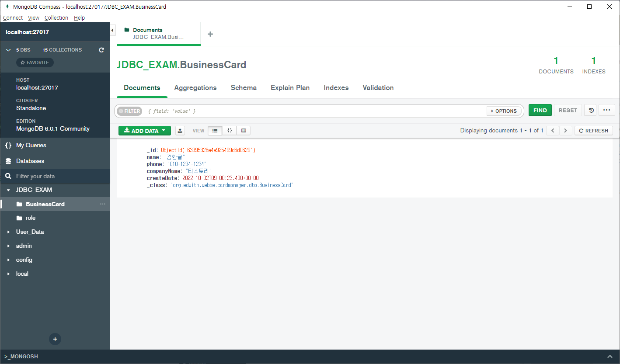The width and height of the screenshot is (620, 364).
Task: Switch to JSON view
Action: (x=230, y=131)
